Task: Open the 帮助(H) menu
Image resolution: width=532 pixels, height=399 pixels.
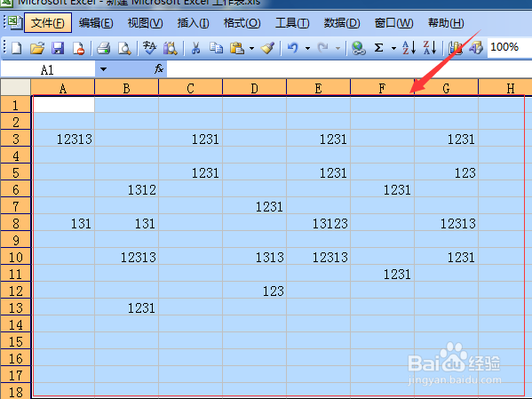Action: tap(446, 23)
